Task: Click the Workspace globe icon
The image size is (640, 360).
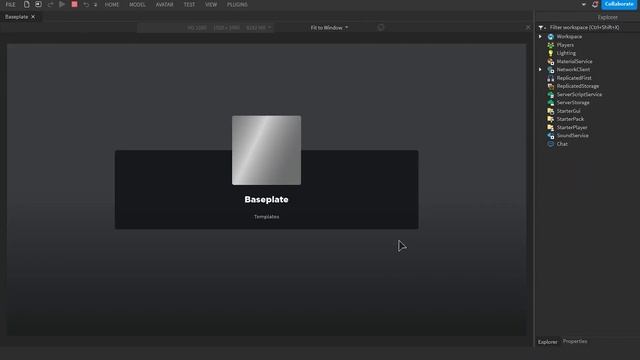Action: [551, 37]
